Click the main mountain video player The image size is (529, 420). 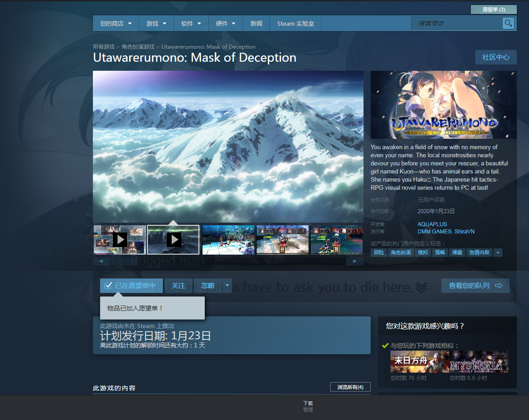click(x=228, y=146)
